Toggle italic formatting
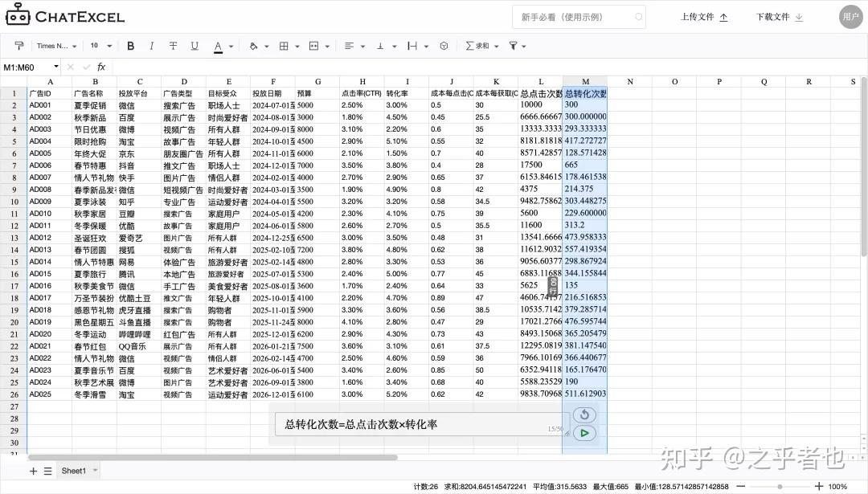 151,46
